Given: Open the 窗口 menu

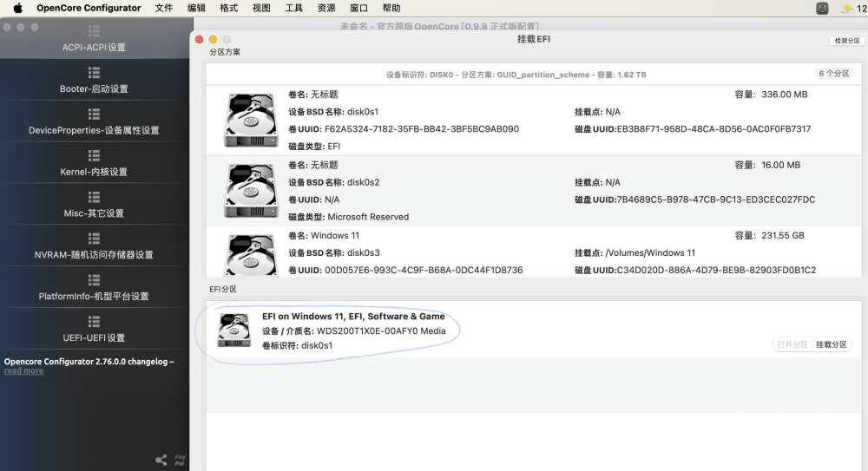Looking at the screenshot, I should point(358,8).
